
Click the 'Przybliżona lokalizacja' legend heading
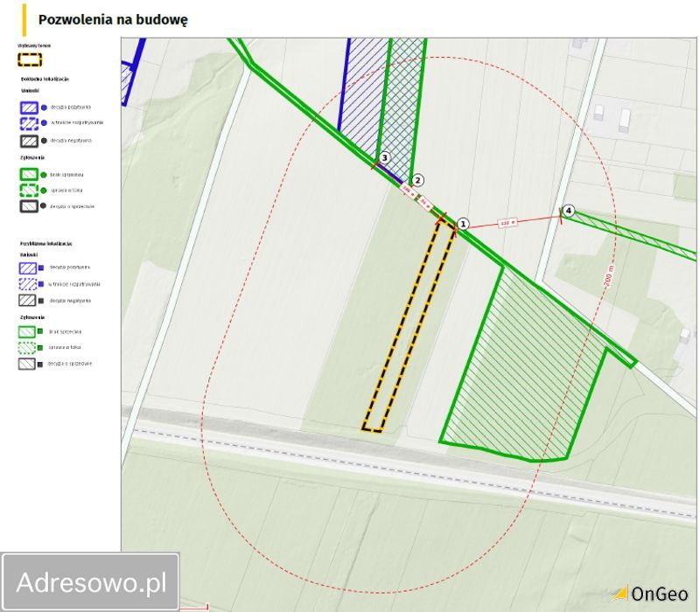coord(46,244)
